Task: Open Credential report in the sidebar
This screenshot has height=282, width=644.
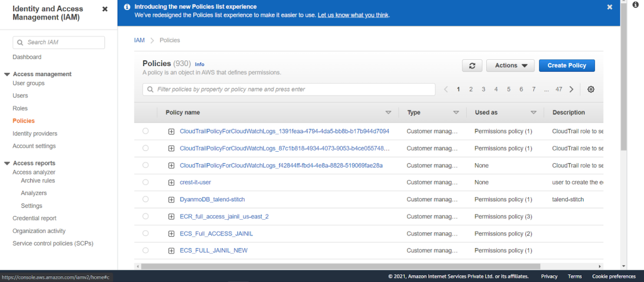Action: (x=35, y=218)
